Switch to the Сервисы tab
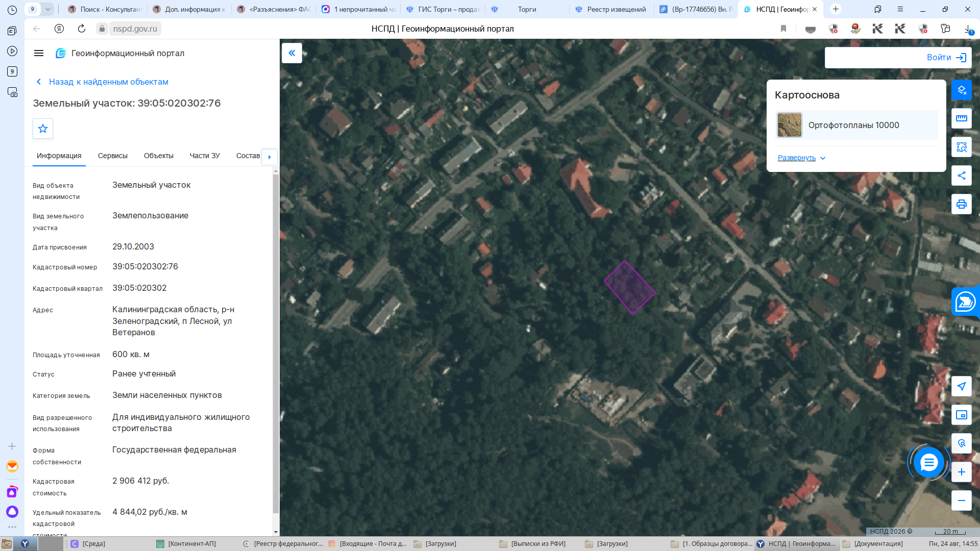This screenshot has width=980, height=551. pyautogui.click(x=113, y=156)
